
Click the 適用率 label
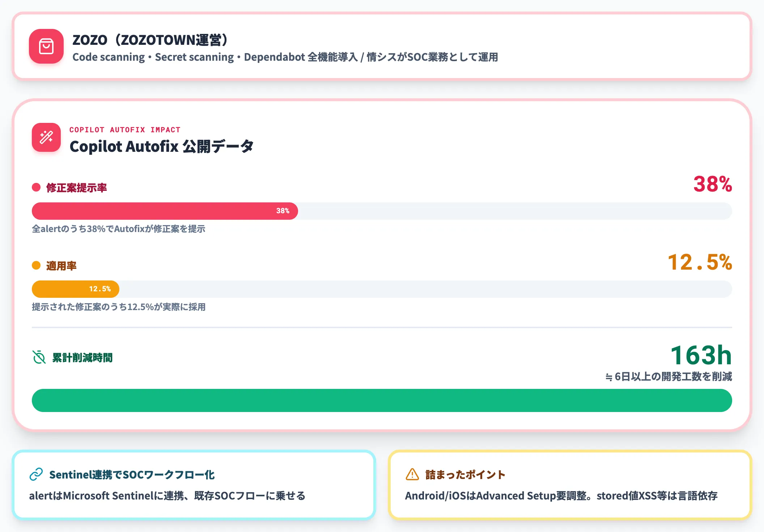click(x=61, y=266)
